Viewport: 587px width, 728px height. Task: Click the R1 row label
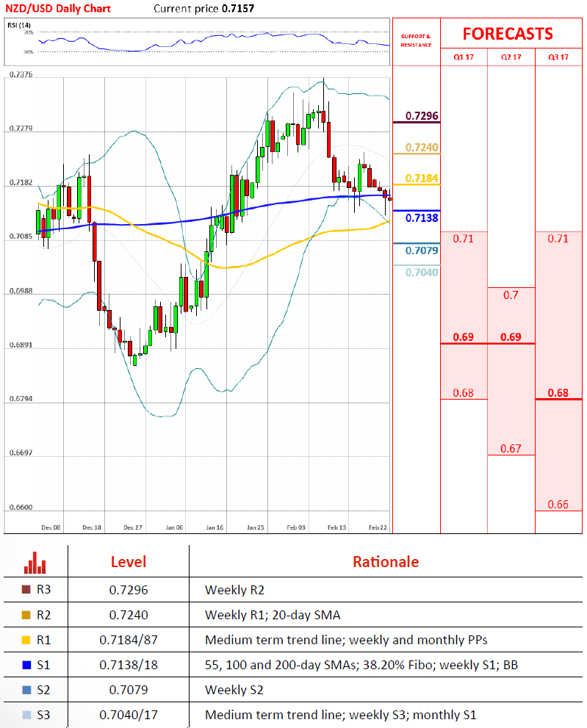point(43,640)
